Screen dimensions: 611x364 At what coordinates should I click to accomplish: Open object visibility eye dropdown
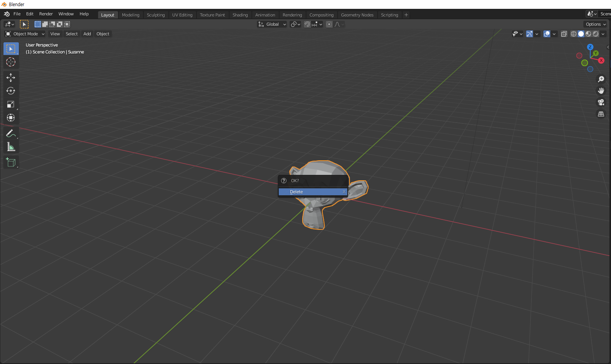518,34
